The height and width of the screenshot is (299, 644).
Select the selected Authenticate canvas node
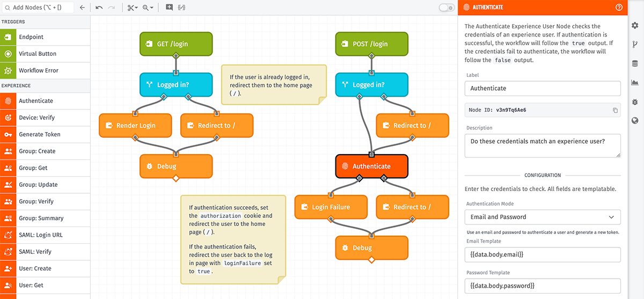372,166
